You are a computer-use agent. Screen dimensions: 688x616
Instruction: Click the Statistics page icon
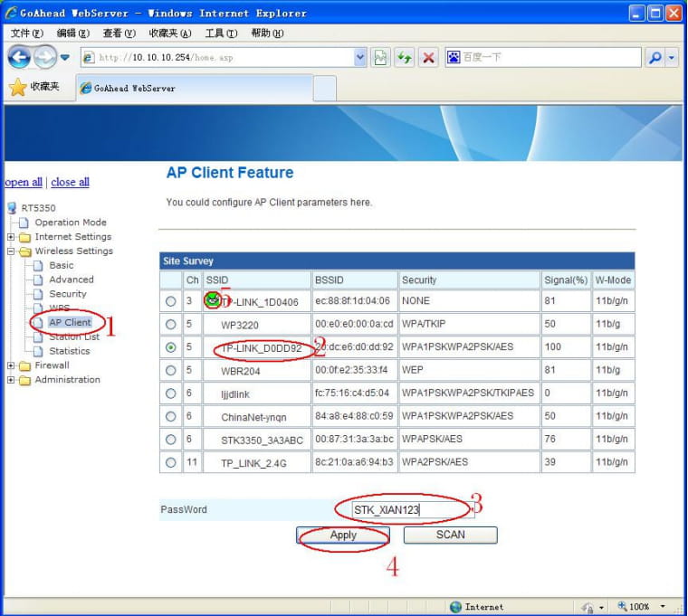tap(38, 351)
